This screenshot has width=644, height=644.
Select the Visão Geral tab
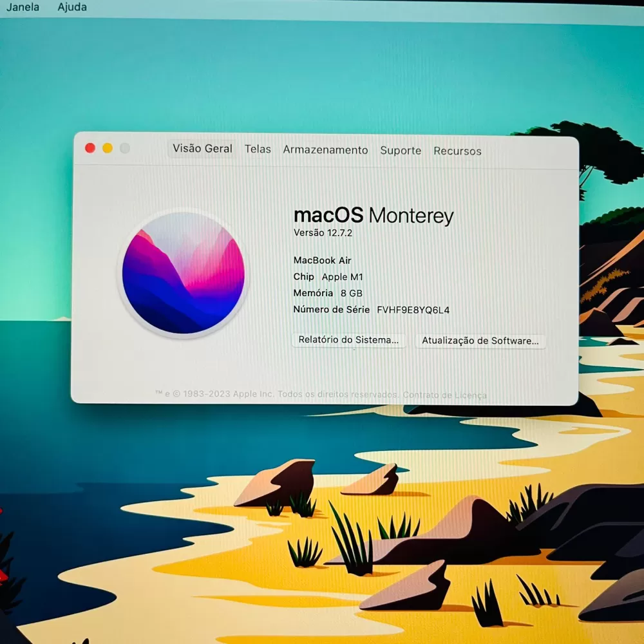coord(202,148)
